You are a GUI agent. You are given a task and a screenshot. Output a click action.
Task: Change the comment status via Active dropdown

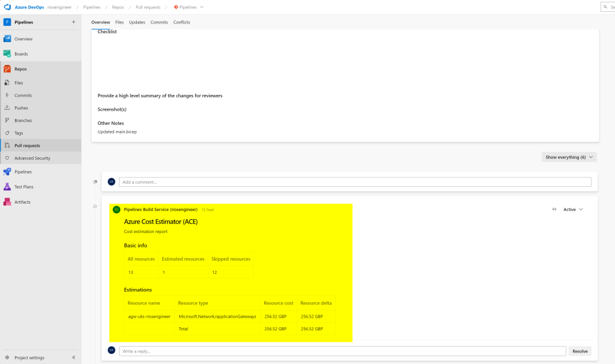(572, 209)
